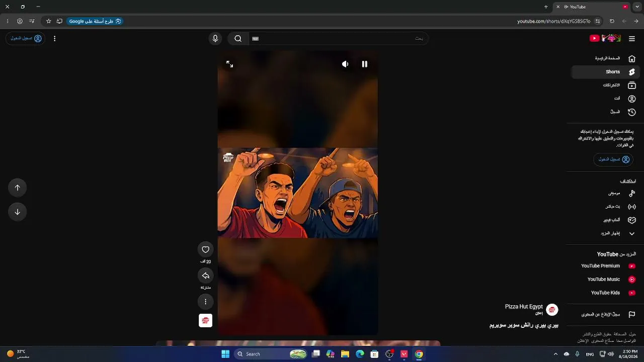Click the Pizza Hut Egypt channel name
The height and width of the screenshot is (362, 644).
coord(524,307)
